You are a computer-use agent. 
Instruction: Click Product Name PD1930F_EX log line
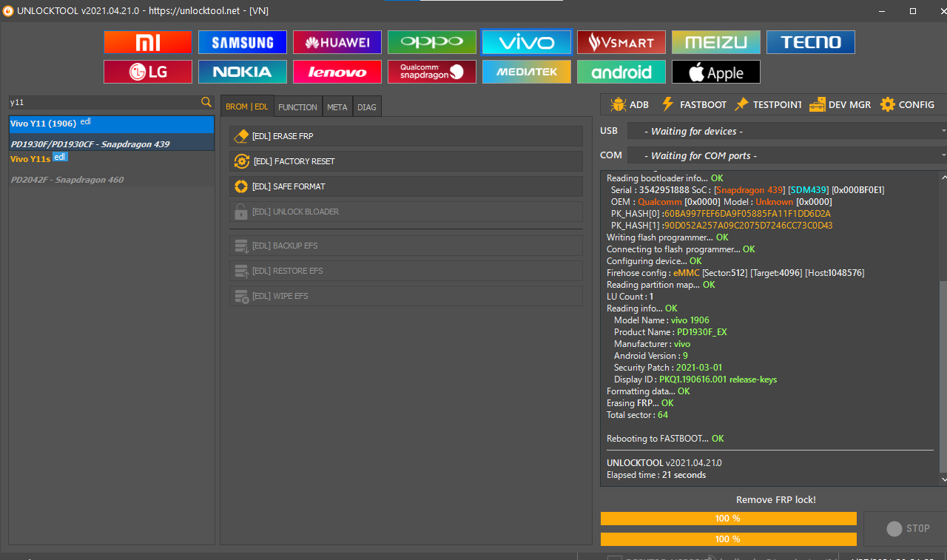(670, 332)
